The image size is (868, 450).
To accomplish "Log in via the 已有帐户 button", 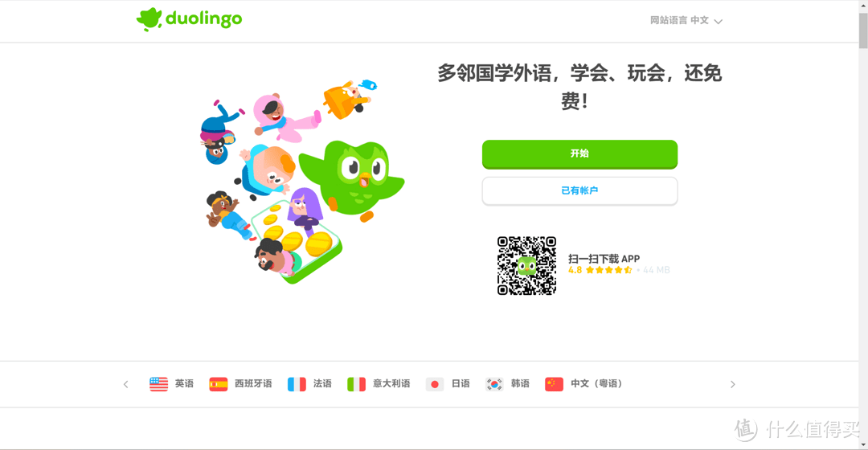I will pyautogui.click(x=579, y=191).
